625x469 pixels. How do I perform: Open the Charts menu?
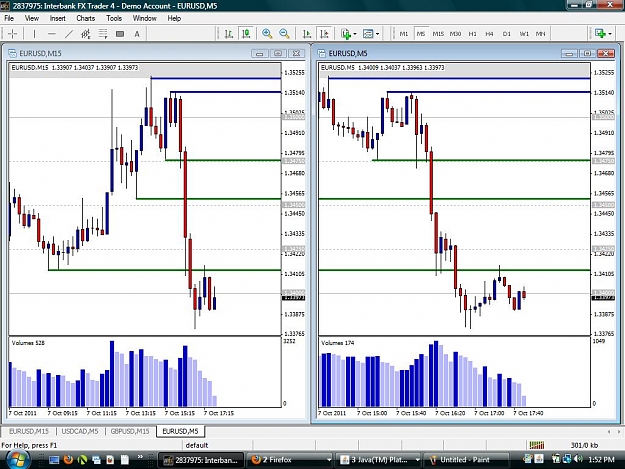[86, 18]
